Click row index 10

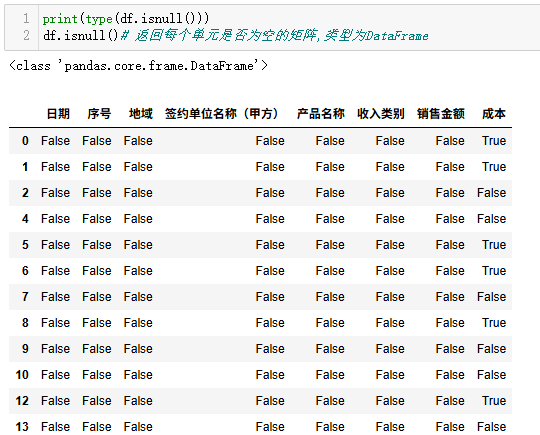coord(22,375)
